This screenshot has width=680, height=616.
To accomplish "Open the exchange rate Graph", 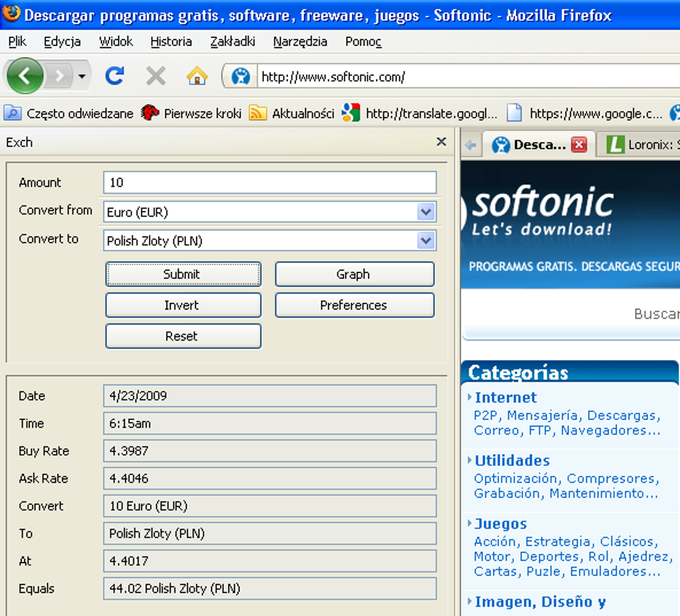I will 354,274.
